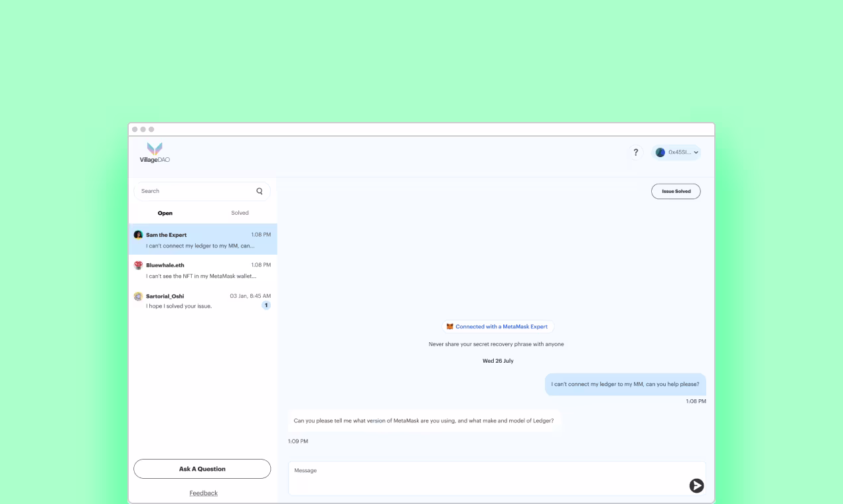Switch to the Solved tab
Screen dimensions: 843x504
click(240, 213)
